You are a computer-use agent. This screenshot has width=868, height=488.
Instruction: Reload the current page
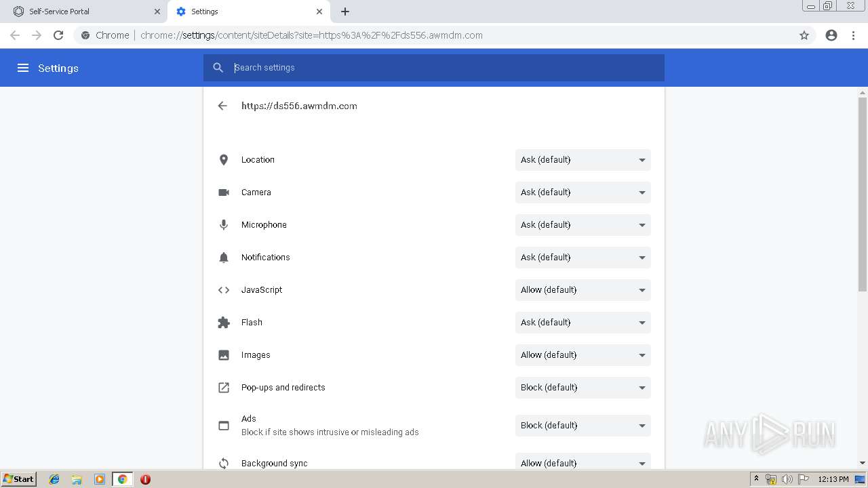58,35
